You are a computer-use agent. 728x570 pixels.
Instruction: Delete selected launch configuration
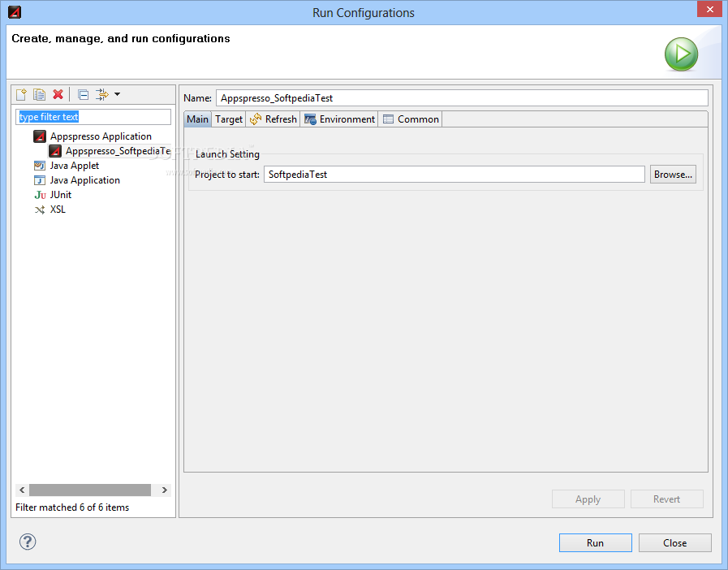coord(58,94)
